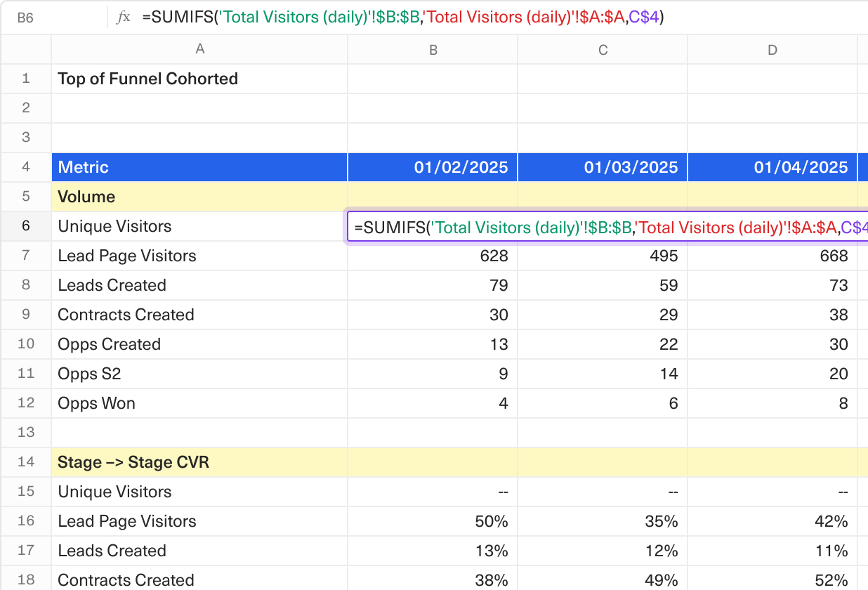Image resolution: width=868 pixels, height=590 pixels.
Task: Click 38 in Contracts Created row 9
Action: (x=772, y=315)
